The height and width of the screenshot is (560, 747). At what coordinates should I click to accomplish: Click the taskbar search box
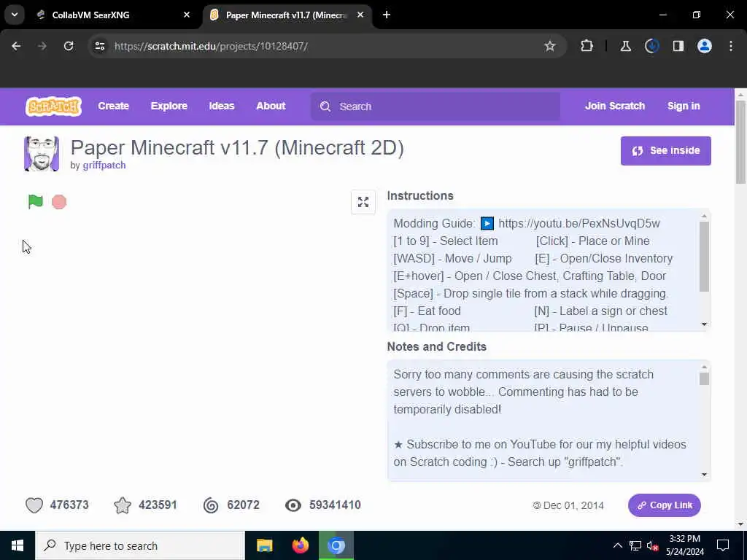click(140, 545)
